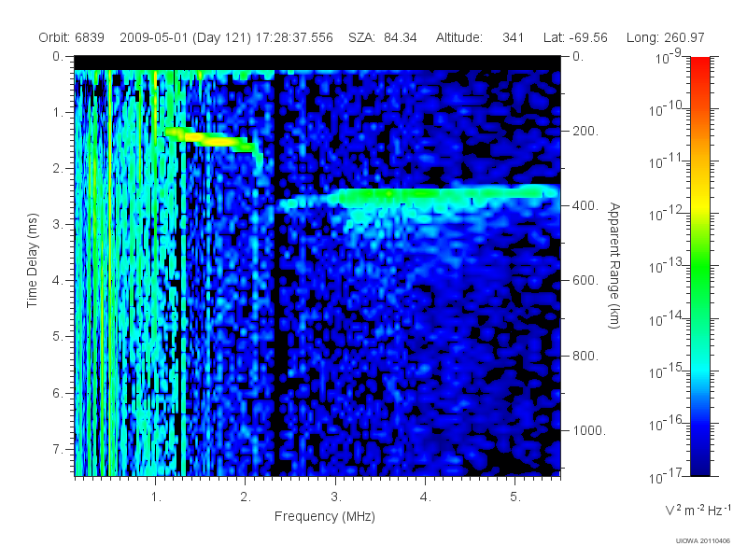
Task: Click the colorbar label '10⁻¹³'
Action: [667, 265]
